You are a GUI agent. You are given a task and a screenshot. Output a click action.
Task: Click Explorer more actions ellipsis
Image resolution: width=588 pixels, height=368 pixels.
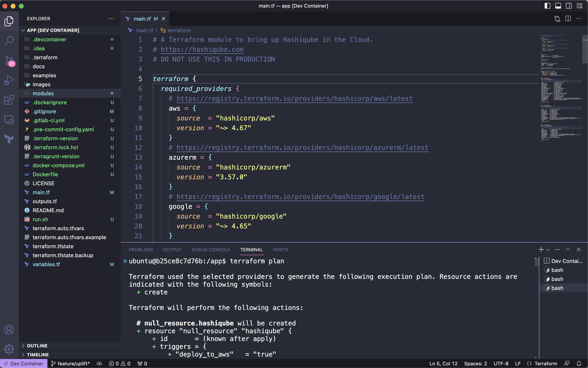[111, 19]
